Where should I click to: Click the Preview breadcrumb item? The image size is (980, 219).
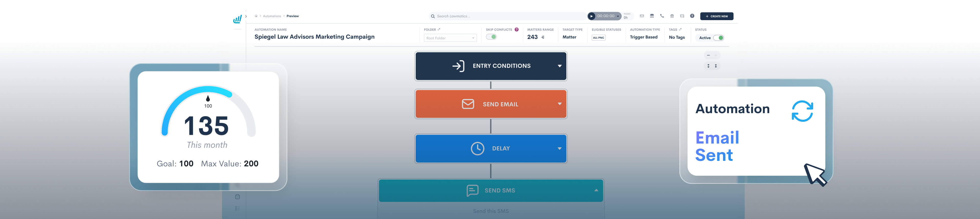point(292,16)
